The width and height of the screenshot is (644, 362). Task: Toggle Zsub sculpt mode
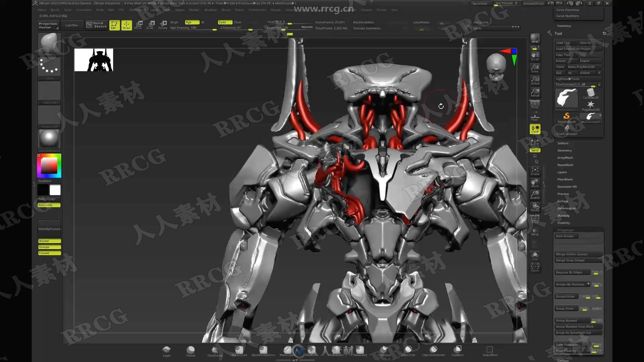(238, 22)
